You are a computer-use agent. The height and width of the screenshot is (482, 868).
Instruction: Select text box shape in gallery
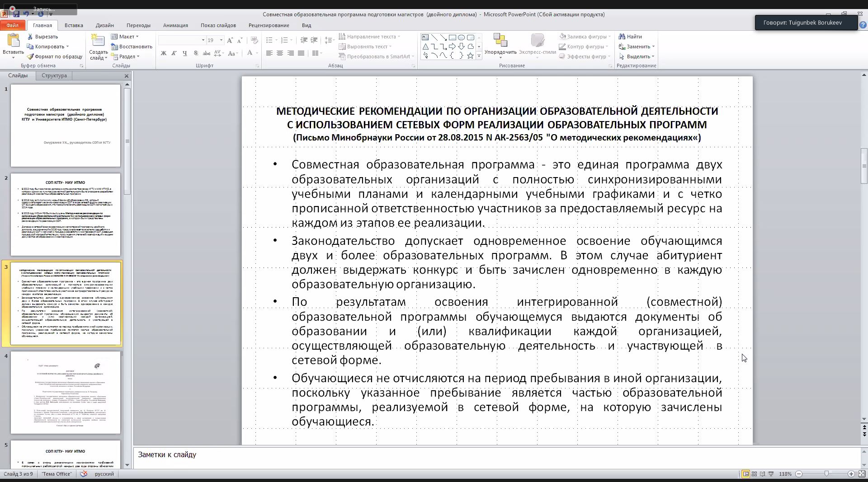425,37
